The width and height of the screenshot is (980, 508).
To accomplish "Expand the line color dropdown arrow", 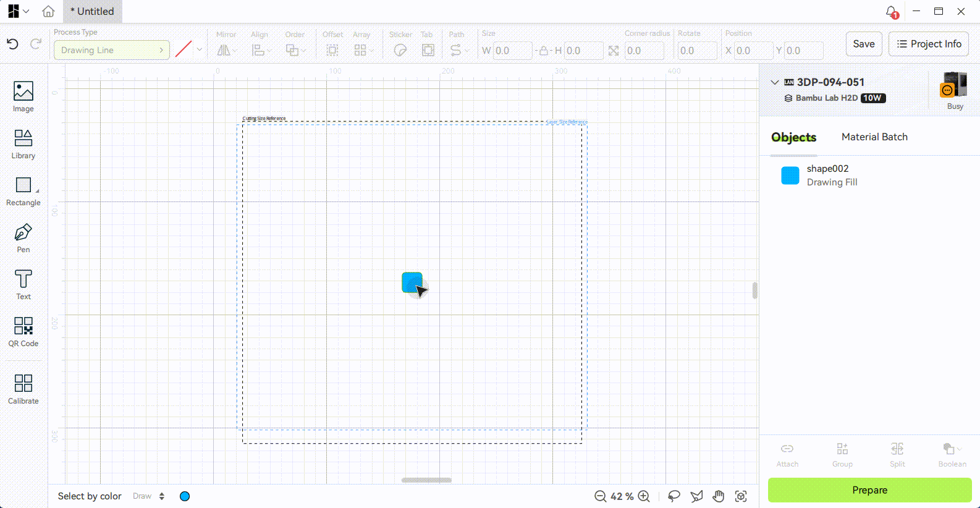I will [200, 49].
